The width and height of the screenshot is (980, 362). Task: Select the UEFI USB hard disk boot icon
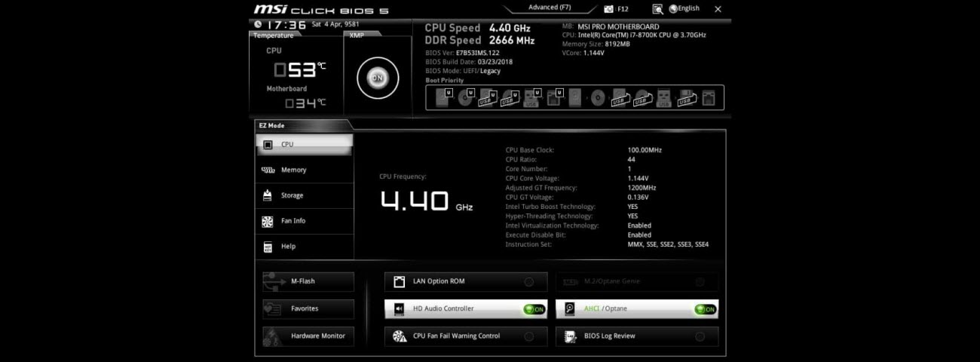coord(488,98)
